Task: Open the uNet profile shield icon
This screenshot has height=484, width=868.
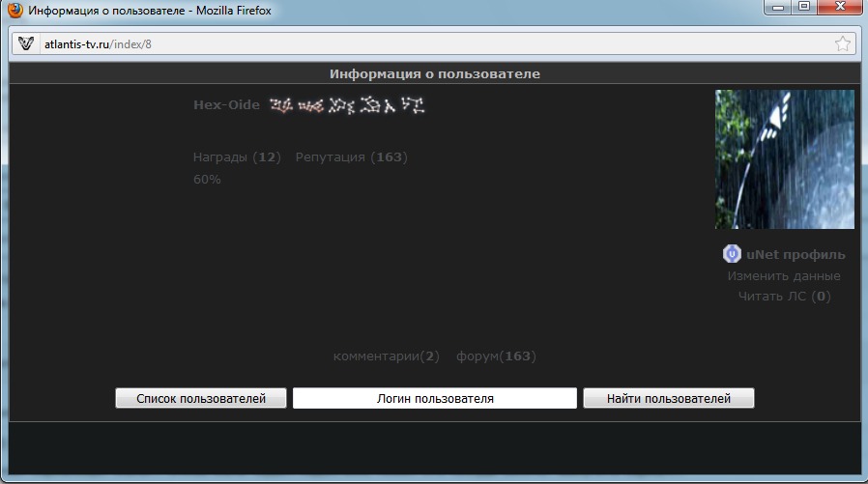Action: [732, 254]
